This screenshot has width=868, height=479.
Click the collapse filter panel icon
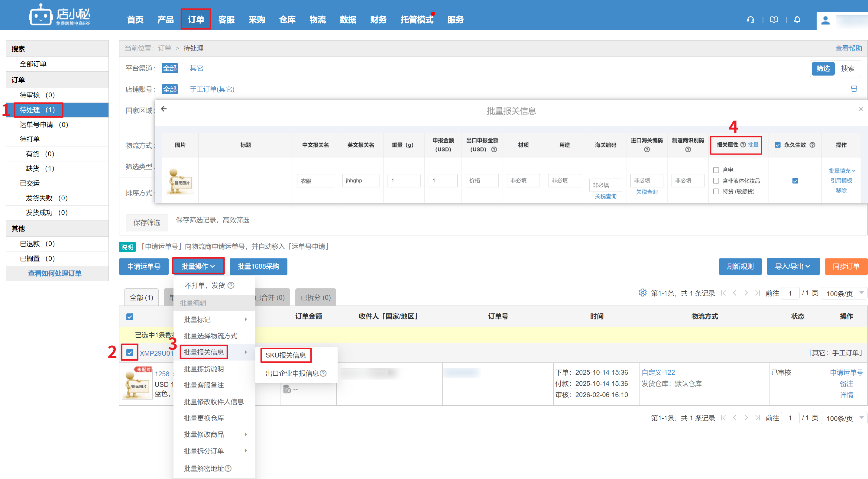(x=854, y=89)
